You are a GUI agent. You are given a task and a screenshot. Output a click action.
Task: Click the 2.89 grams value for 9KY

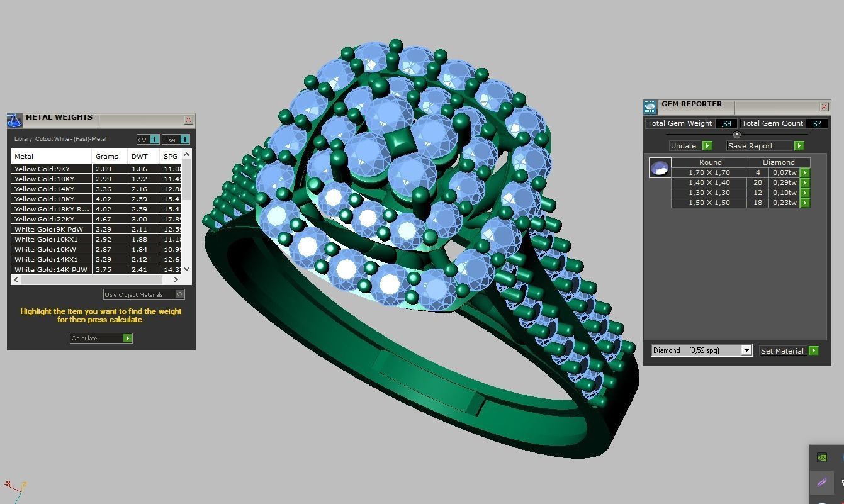pos(110,169)
